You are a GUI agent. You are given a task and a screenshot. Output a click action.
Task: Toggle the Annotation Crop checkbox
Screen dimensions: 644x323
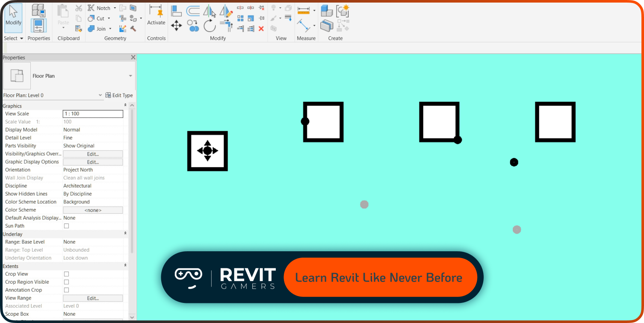(x=66, y=290)
